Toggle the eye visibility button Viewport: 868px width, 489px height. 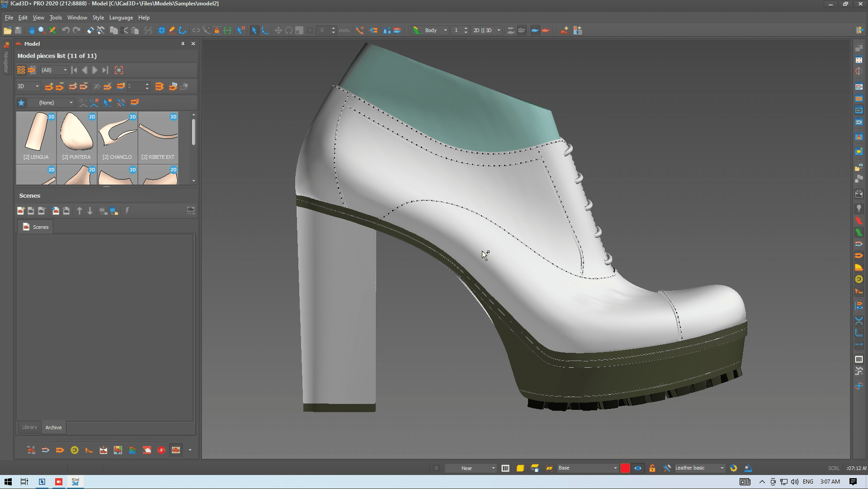[x=637, y=468]
